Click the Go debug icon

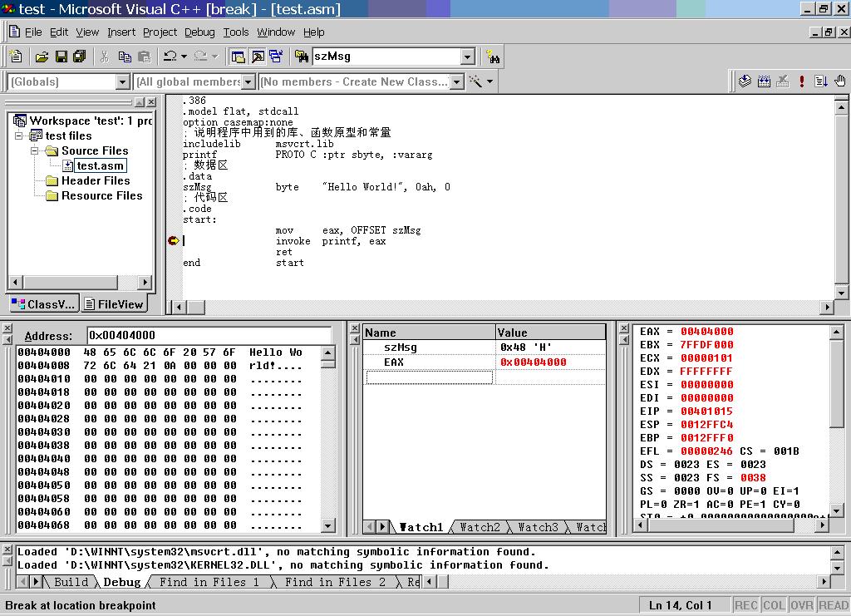pyautogui.click(x=820, y=81)
